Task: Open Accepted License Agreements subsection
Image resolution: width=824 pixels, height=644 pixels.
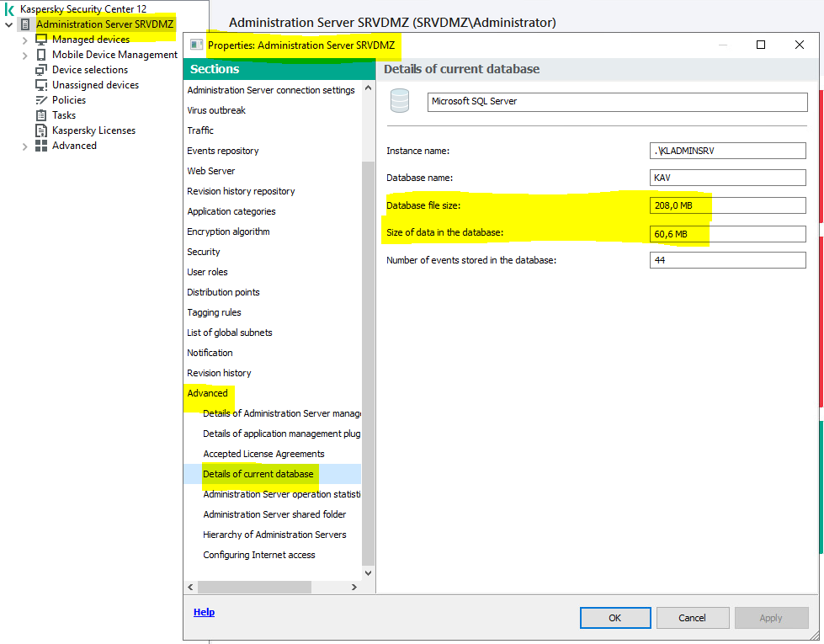Action: (x=263, y=454)
